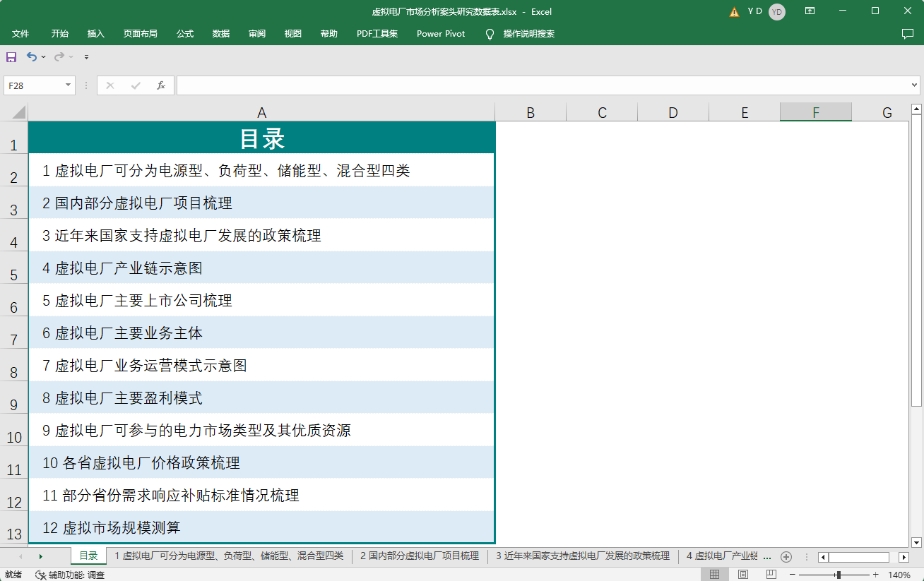Open link 4 虚拟电厂产业链示意图
This screenshot has height=581, width=924.
[x=122, y=268]
